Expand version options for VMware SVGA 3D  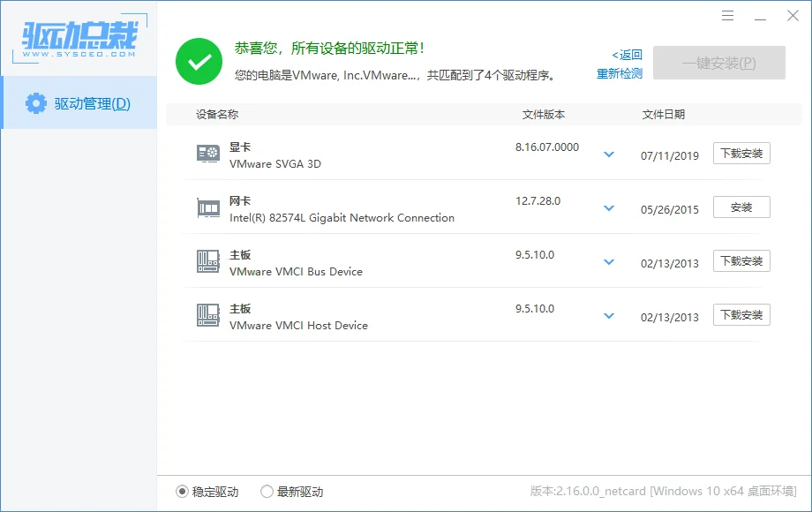608,154
